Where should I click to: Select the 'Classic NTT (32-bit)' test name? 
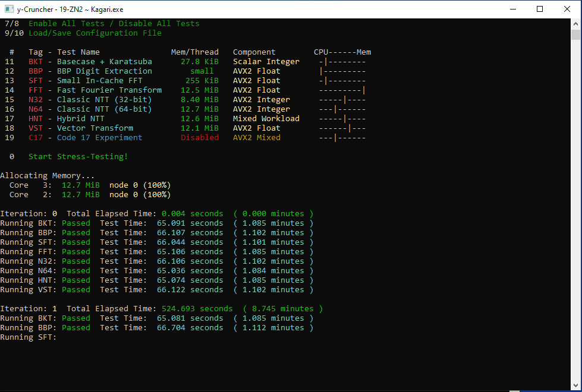click(x=104, y=99)
